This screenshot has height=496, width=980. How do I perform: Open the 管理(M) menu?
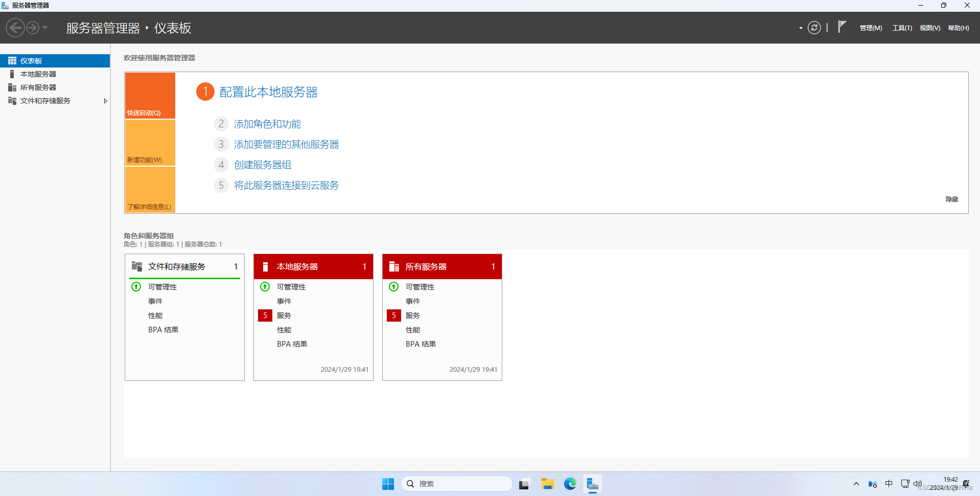(871, 28)
